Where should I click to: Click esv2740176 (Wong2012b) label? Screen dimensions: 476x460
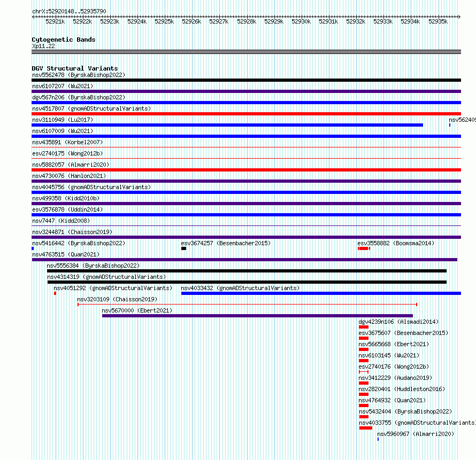(394, 367)
